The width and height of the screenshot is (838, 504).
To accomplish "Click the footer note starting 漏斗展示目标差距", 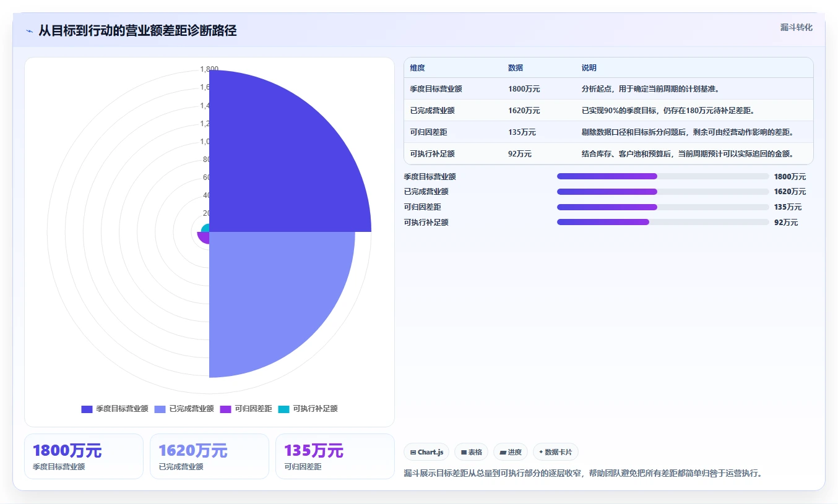I will click(583, 474).
